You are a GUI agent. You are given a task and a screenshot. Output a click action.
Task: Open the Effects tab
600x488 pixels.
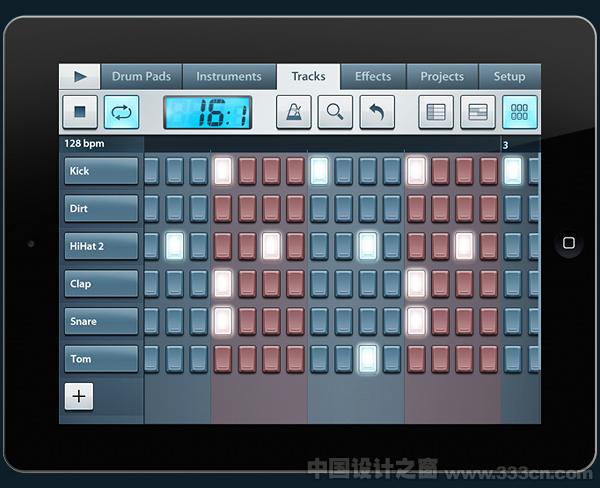[x=373, y=77]
